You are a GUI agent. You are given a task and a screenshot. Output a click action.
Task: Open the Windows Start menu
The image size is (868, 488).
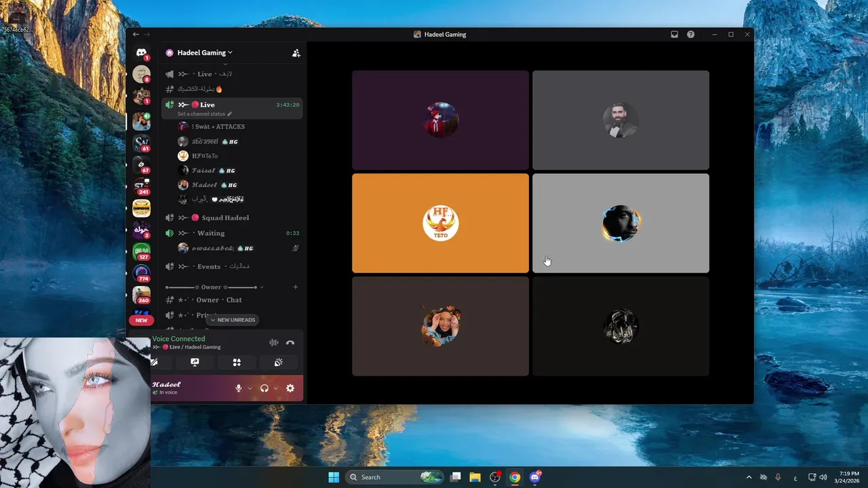[334, 477]
